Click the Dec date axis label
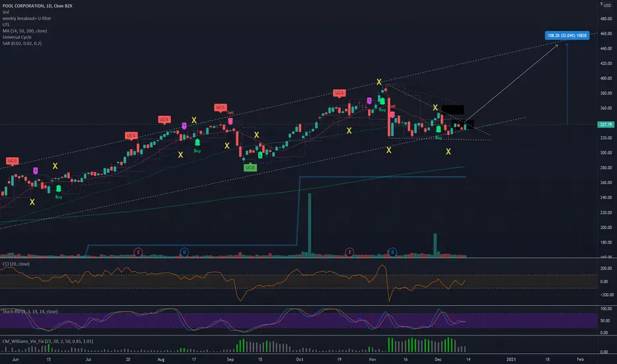 pos(438,359)
